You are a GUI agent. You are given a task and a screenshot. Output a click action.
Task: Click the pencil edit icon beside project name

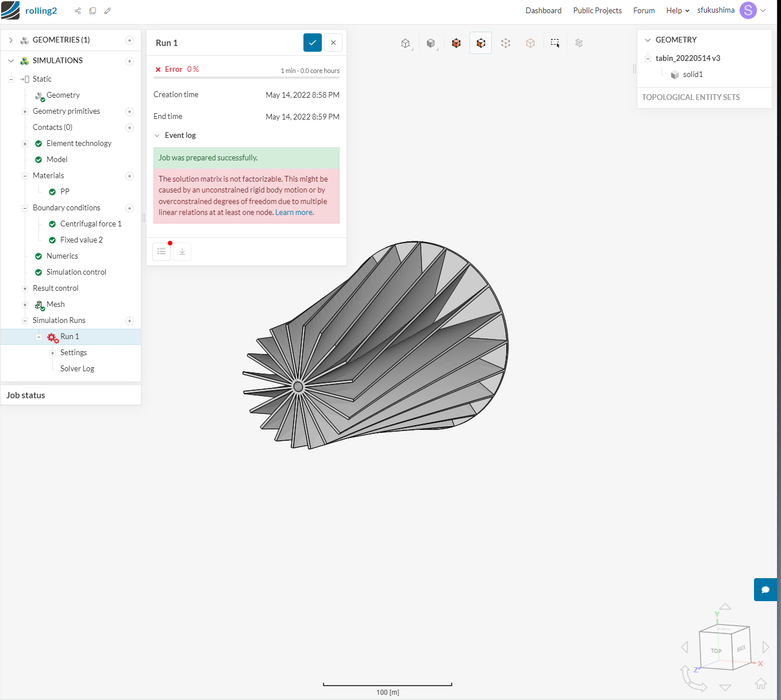[107, 11]
